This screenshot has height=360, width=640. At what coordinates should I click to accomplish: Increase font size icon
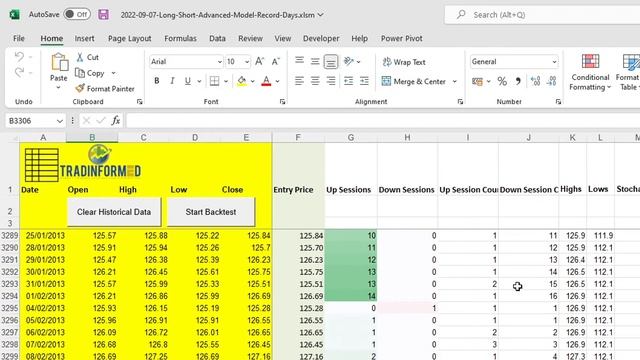pyautogui.click(x=260, y=62)
